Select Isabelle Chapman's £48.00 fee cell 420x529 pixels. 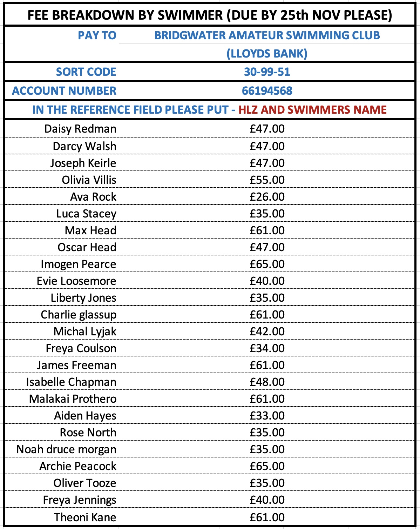[x=267, y=382]
